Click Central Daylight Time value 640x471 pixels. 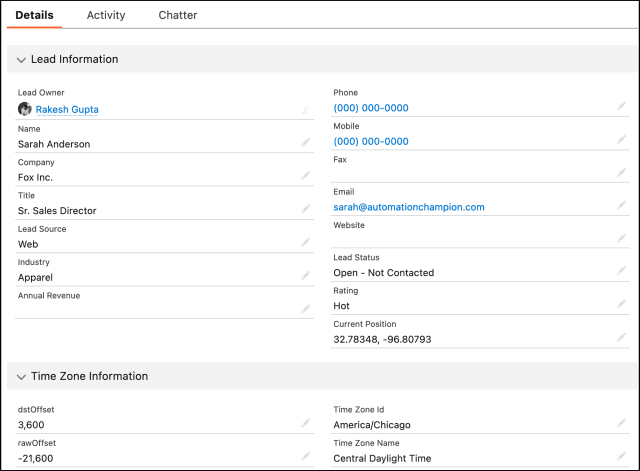pyautogui.click(x=382, y=458)
